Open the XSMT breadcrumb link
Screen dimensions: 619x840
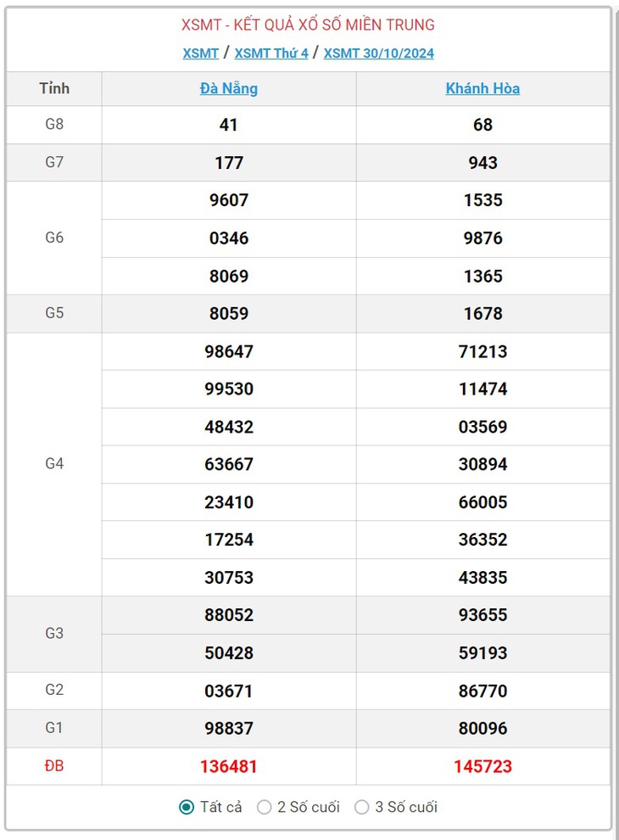[x=201, y=53]
